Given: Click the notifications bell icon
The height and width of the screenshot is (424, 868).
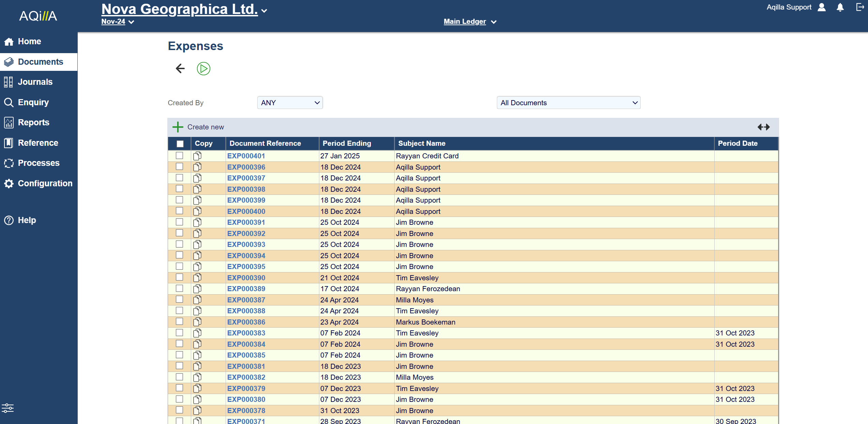Looking at the screenshot, I should (840, 7).
